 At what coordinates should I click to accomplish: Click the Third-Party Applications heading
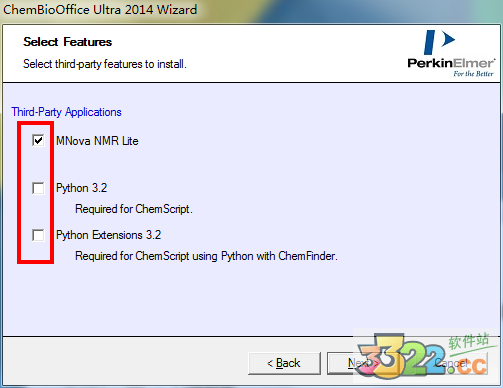point(66,112)
